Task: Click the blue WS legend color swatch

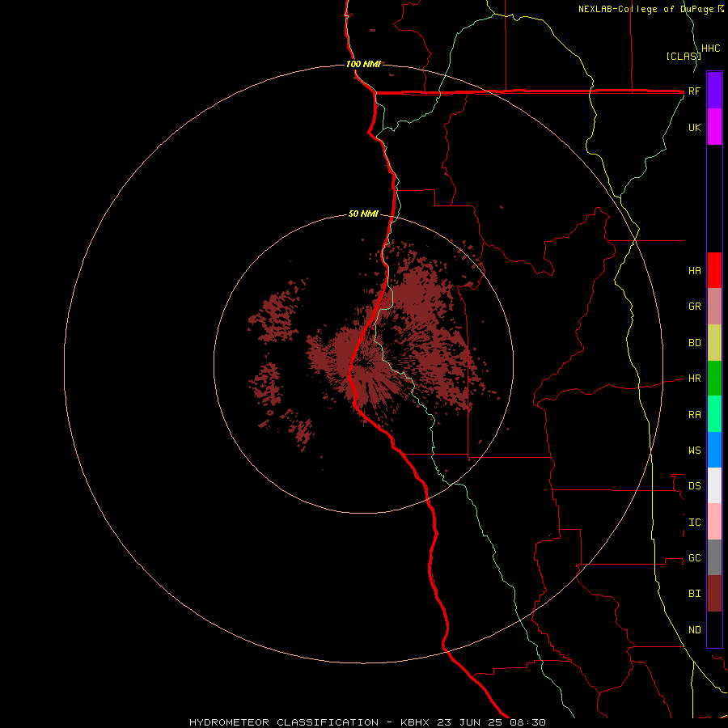Action: pyautogui.click(x=714, y=450)
